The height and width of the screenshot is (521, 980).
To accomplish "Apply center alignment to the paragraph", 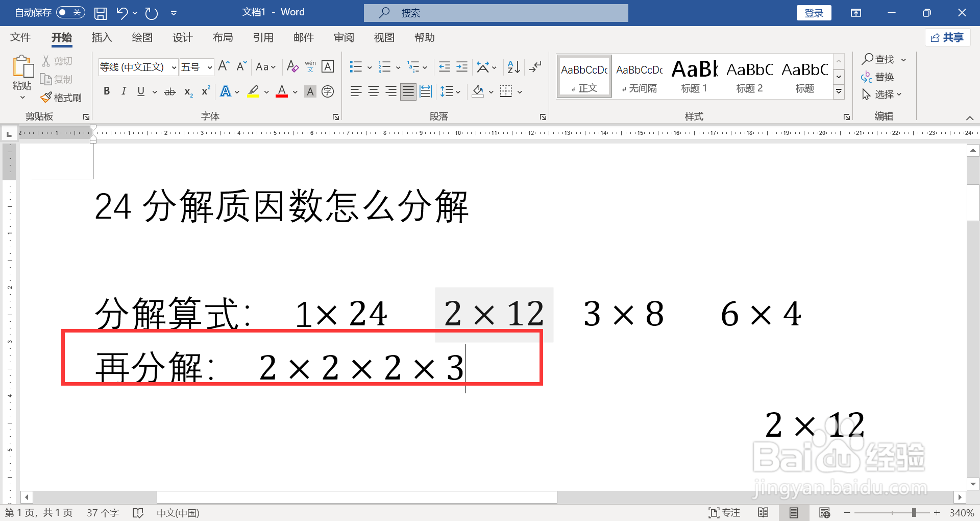I will coord(373,91).
